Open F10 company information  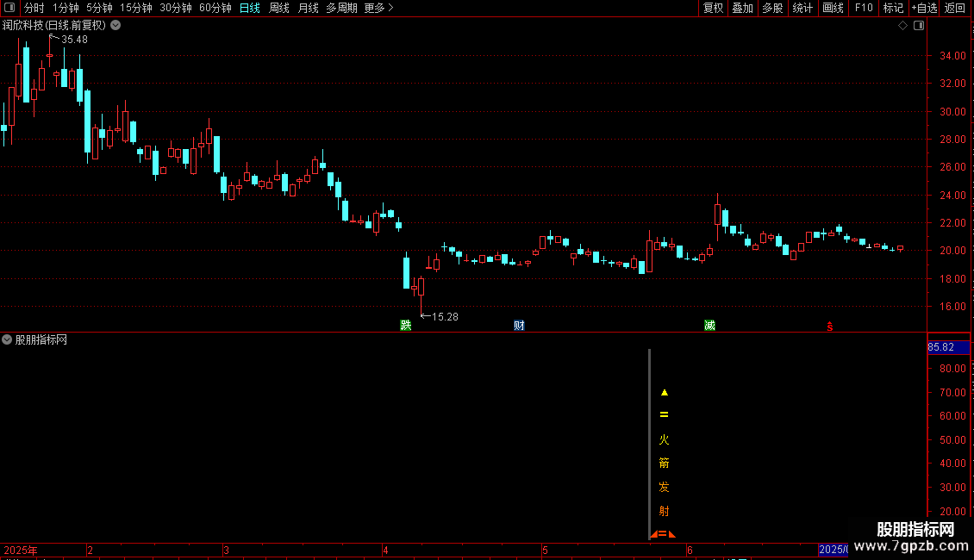click(864, 8)
